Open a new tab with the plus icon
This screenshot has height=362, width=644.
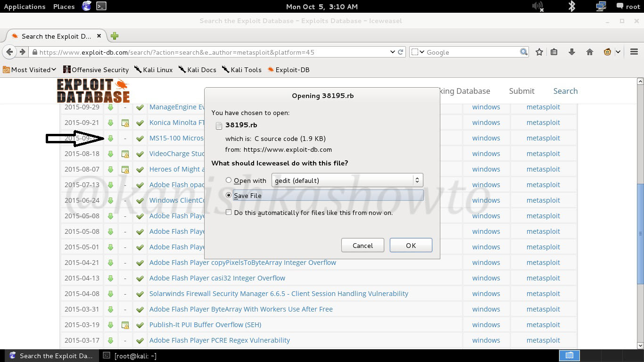(x=115, y=36)
